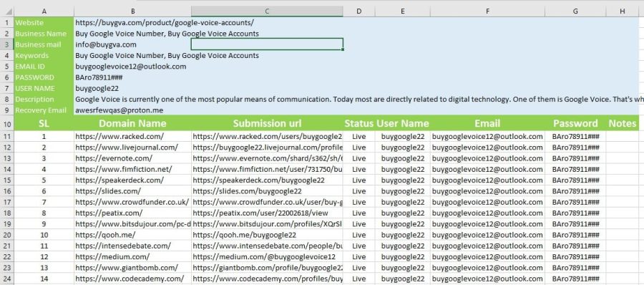This screenshot has width=644, height=285.
Task: Click the buygva.com product URL cell
Action: (132, 23)
